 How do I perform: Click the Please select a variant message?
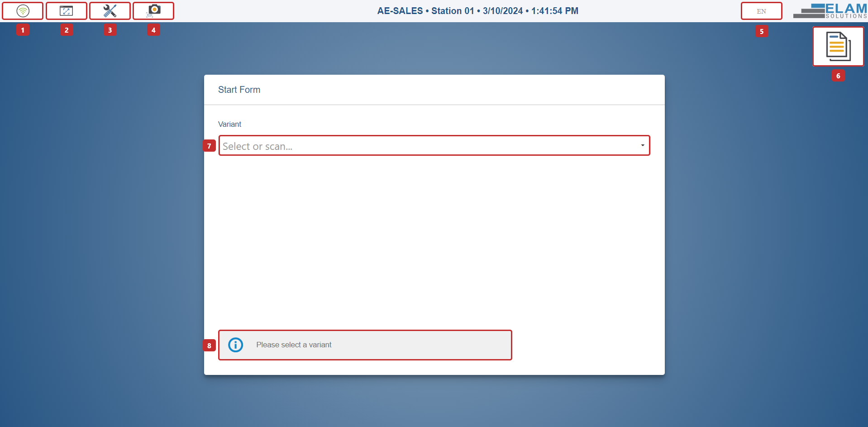tap(294, 345)
